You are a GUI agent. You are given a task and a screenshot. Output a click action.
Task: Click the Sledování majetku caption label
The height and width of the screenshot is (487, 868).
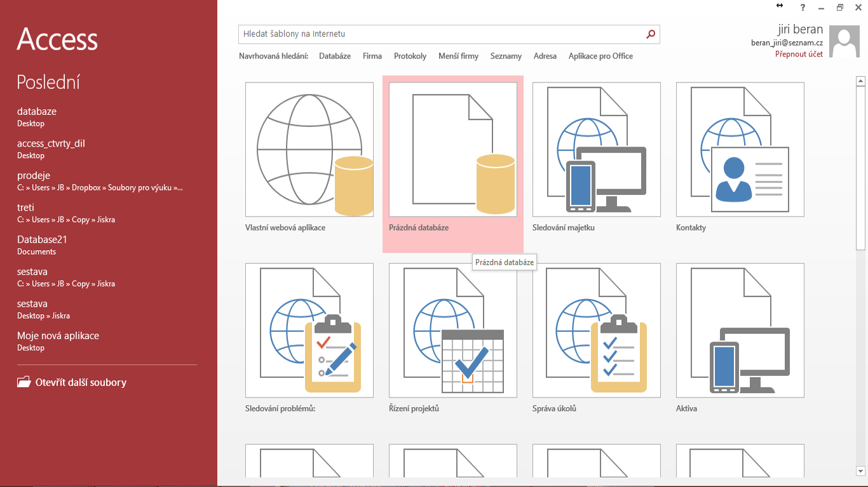(564, 227)
